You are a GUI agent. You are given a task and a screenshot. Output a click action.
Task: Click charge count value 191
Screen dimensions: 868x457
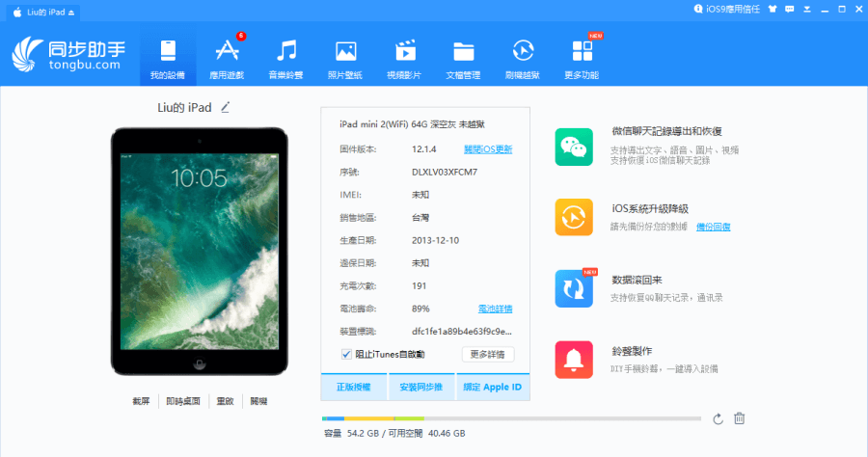click(420, 286)
